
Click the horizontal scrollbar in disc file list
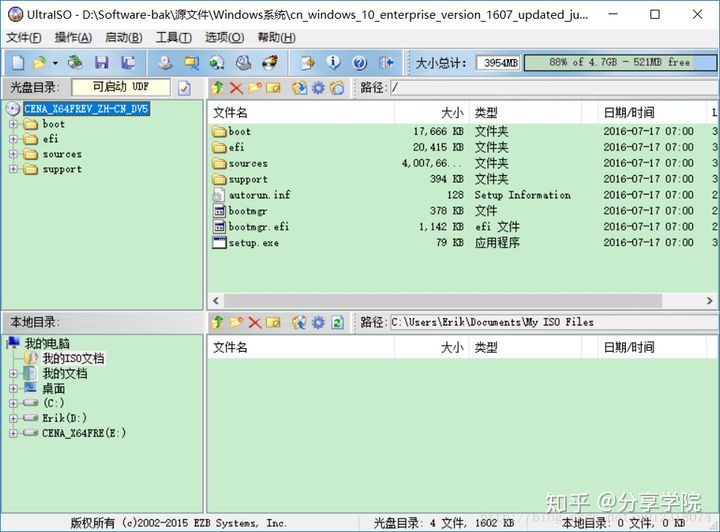(x=443, y=301)
